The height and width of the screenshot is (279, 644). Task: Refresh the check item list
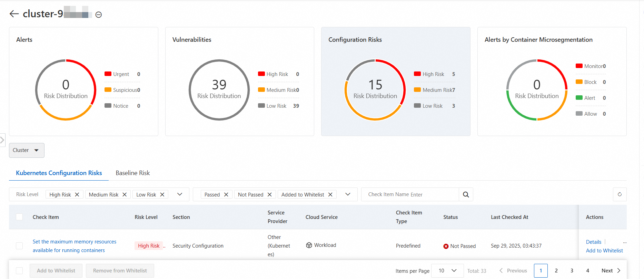620,194
